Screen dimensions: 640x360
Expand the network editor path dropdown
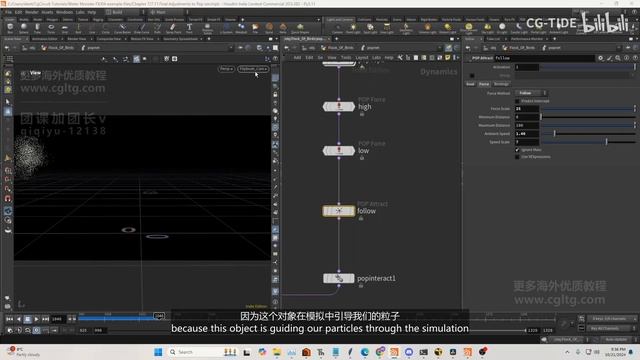point(440,48)
